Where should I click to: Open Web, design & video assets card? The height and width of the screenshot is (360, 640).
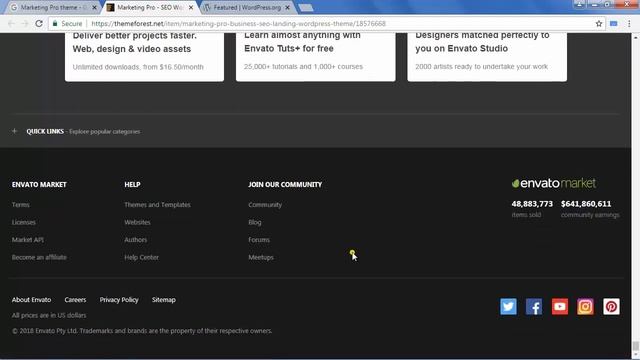pyautogui.click(x=144, y=56)
